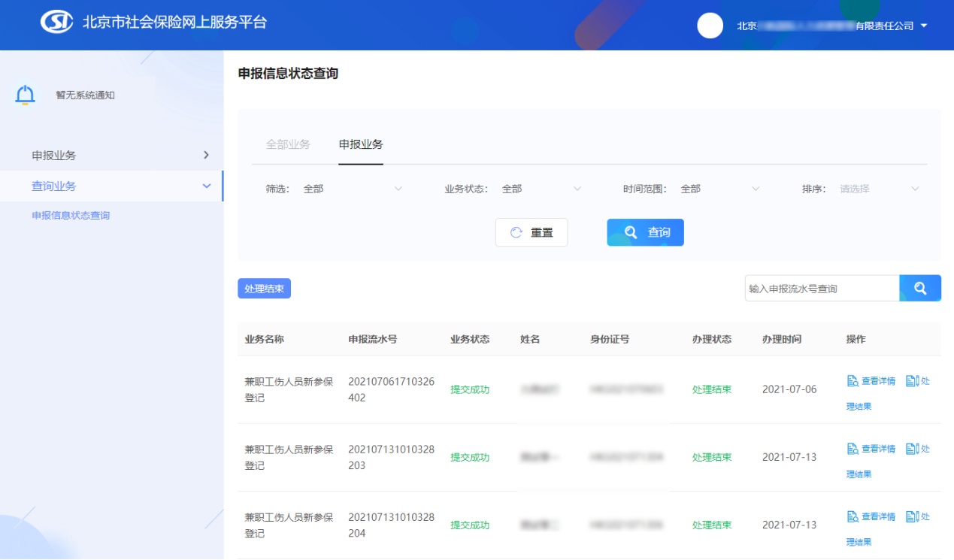This screenshot has height=560, width=954.
Task: Click the 姓名 column header
Action: click(530, 339)
